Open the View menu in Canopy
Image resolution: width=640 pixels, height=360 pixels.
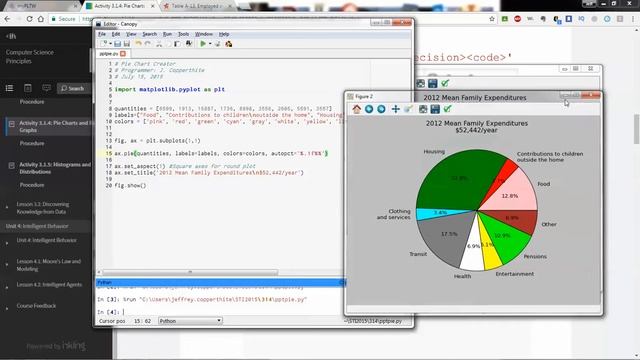[x=131, y=34]
